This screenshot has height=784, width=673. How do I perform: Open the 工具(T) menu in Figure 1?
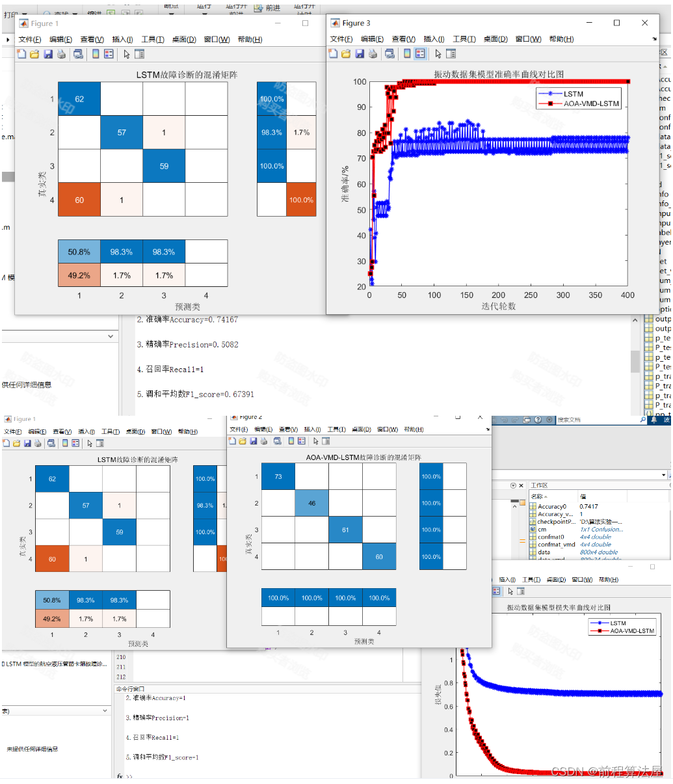[152, 39]
